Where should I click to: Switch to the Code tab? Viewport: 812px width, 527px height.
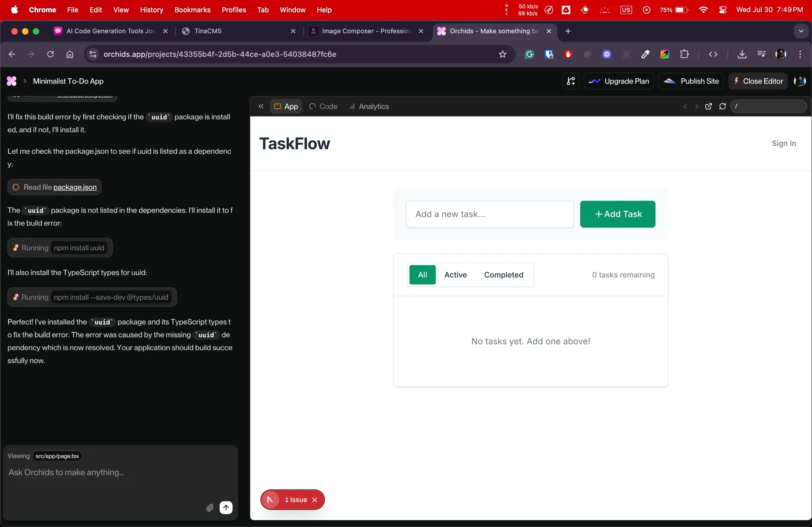coord(324,106)
